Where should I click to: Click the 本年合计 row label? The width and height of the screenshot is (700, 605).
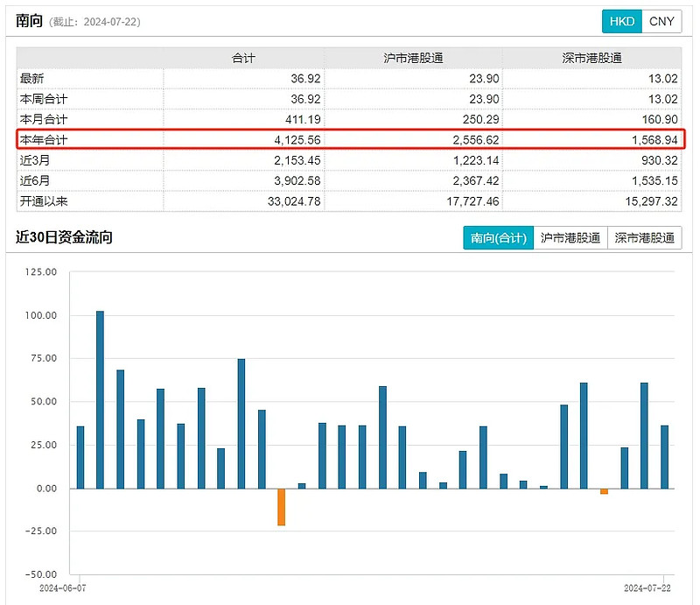[43, 140]
